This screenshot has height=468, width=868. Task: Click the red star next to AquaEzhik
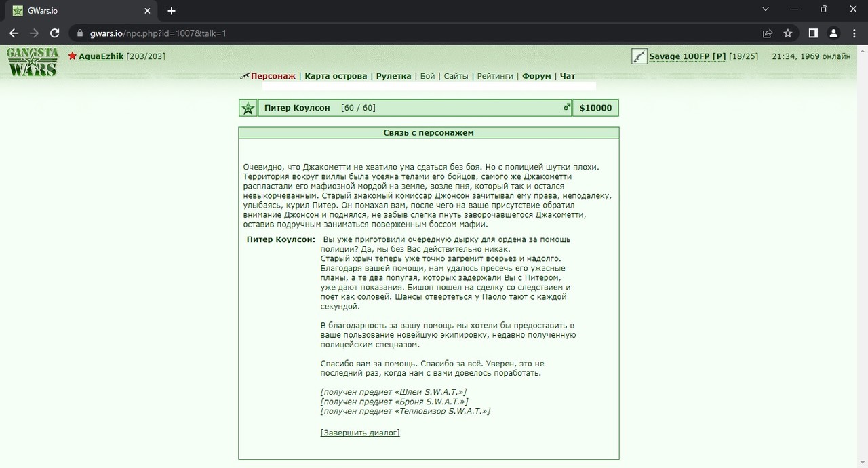coord(73,56)
